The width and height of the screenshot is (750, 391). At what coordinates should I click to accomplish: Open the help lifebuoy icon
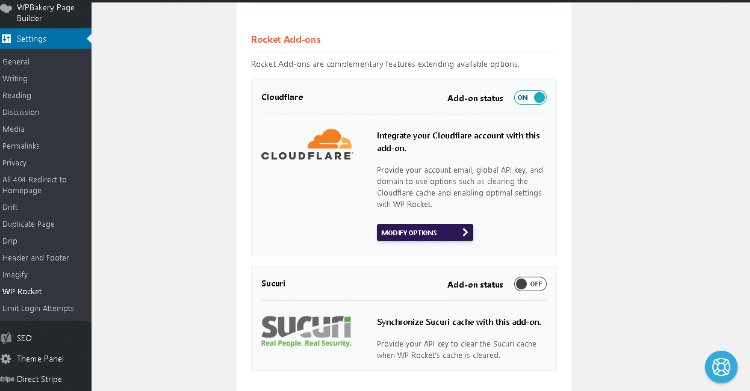pyautogui.click(x=721, y=367)
